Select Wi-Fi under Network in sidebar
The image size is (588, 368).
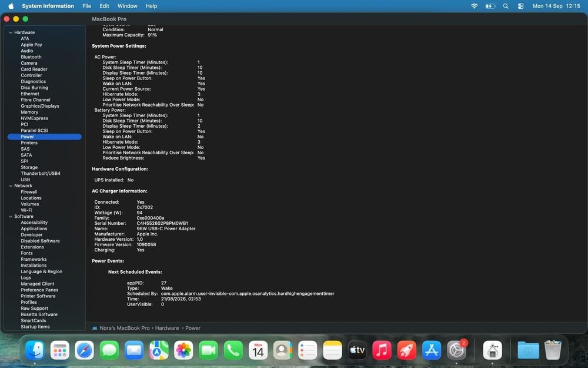(26, 210)
